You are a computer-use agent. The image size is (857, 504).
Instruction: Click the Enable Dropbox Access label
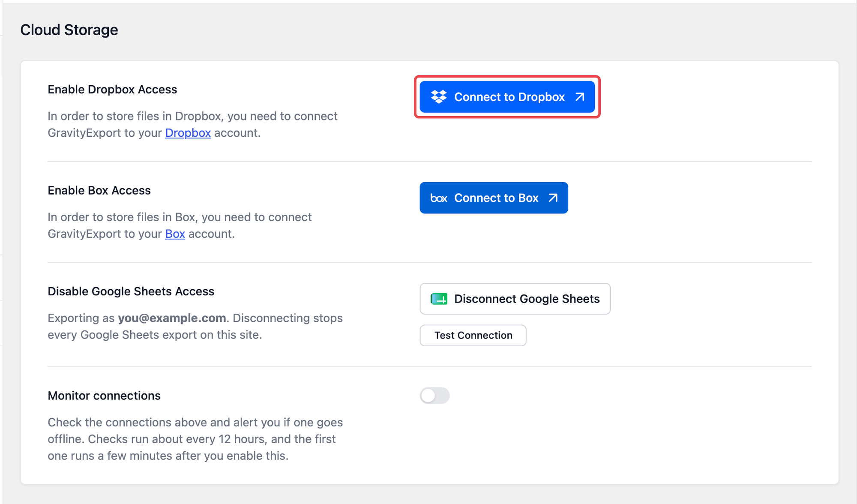coord(112,89)
